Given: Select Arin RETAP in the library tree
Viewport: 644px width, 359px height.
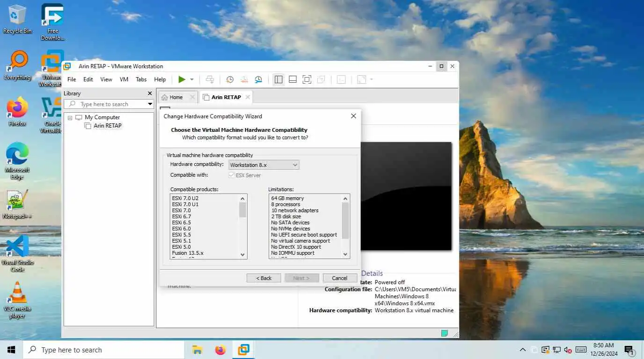Looking at the screenshot, I should tap(107, 126).
